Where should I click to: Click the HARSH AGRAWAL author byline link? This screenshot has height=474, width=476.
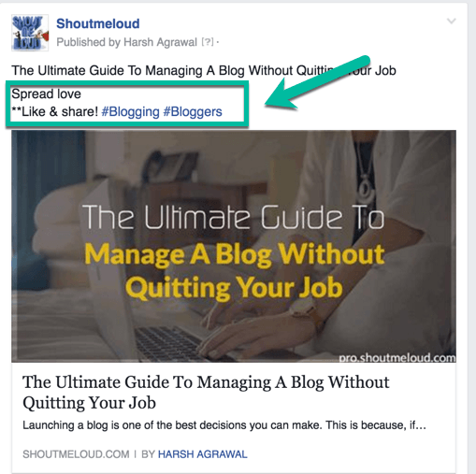(x=203, y=454)
